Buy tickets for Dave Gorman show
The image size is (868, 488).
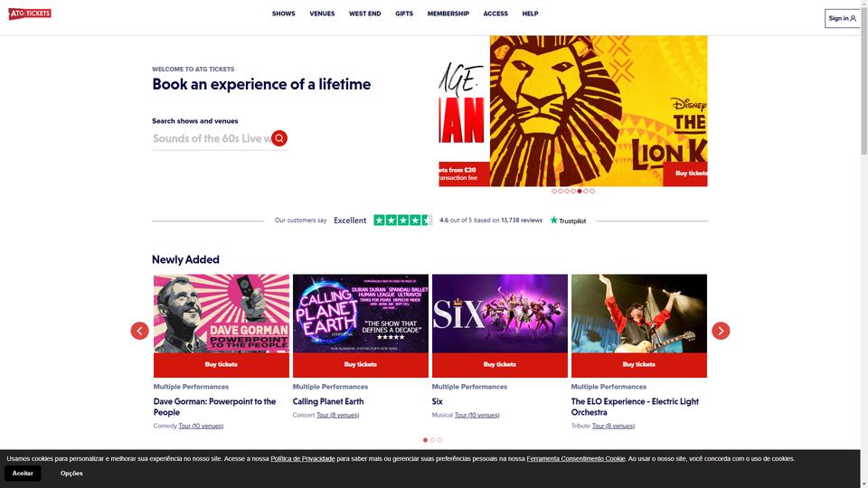222,364
